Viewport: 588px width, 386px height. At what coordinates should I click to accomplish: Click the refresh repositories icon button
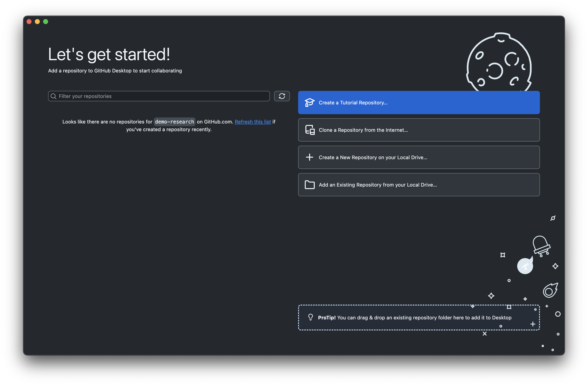(282, 96)
